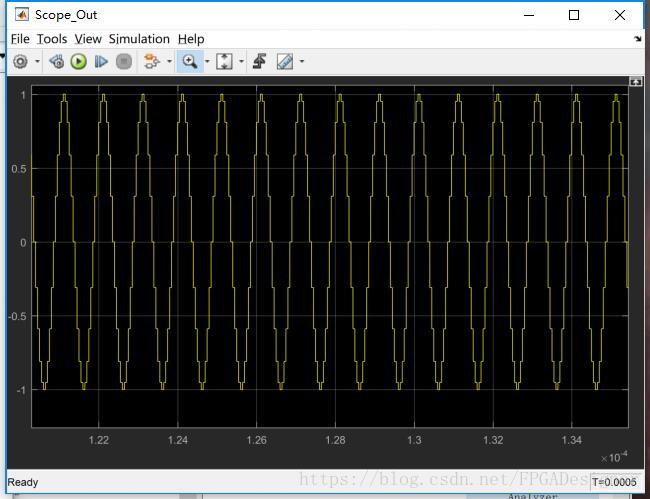
Task: Open the Zoom tool dropdown arrow
Action: coord(207,61)
